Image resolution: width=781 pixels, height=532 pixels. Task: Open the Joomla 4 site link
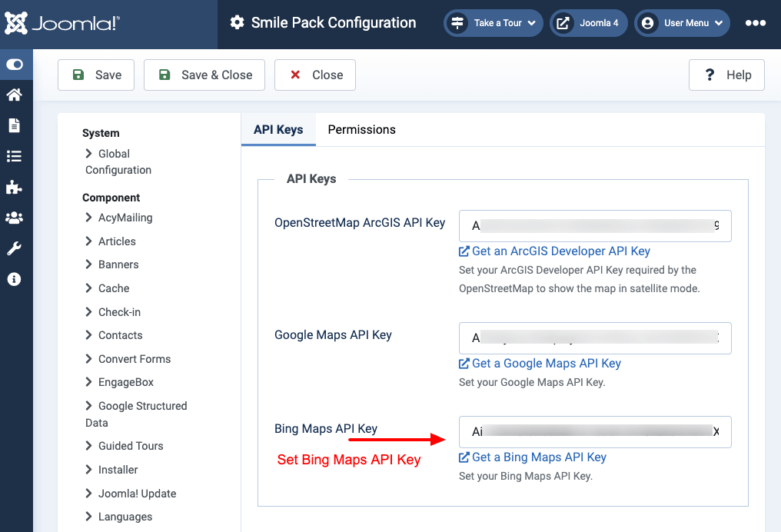[588, 23]
